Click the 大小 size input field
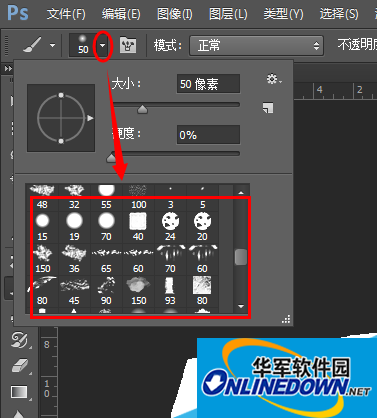Image resolution: width=377 pixels, height=418 pixels. click(x=208, y=84)
